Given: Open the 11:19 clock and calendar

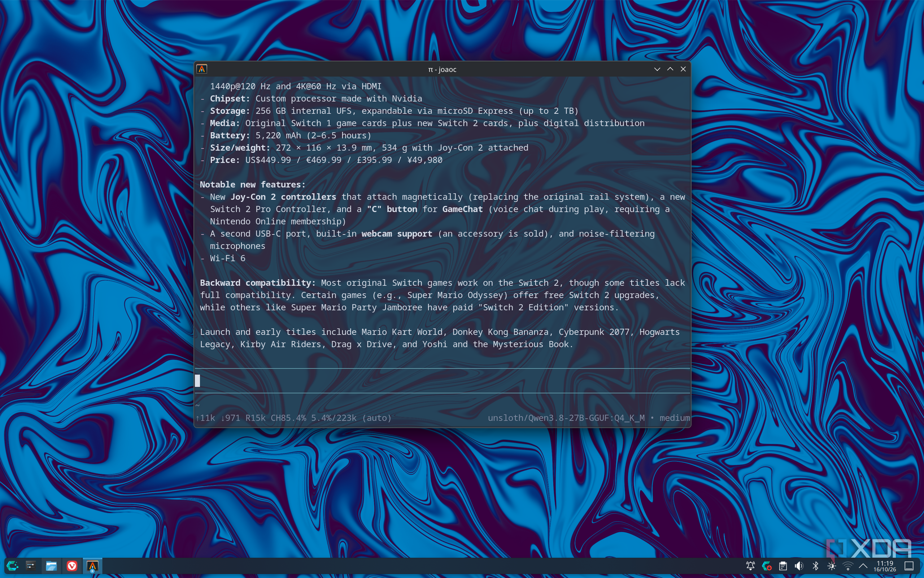Looking at the screenshot, I should point(885,566).
